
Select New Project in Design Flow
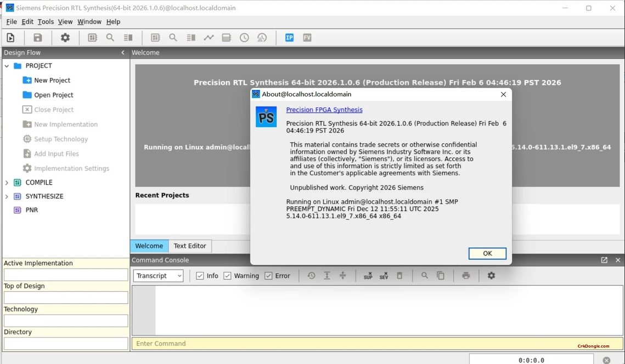tap(52, 80)
